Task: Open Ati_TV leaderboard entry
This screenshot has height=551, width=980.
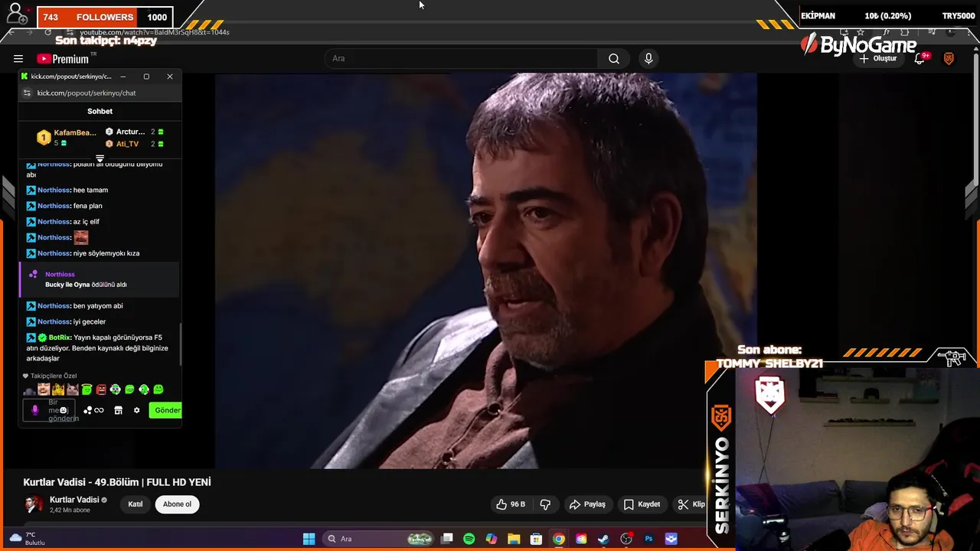Action: coord(134,144)
